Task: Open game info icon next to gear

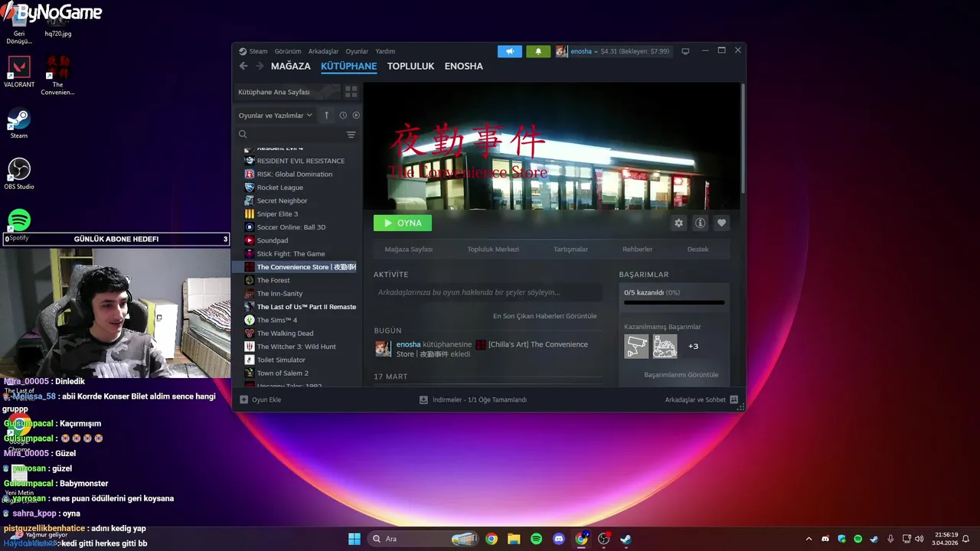Action: pos(700,223)
